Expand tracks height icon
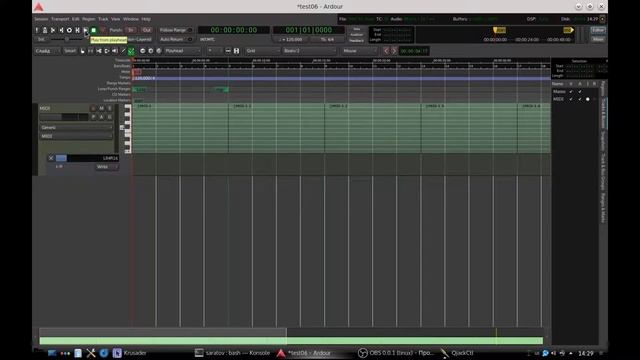 pyautogui.click(x=236, y=51)
